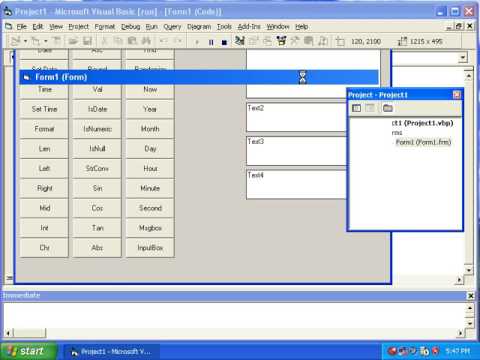
Task: Click the Break (pause) toolbar button
Action: [x=211, y=42]
